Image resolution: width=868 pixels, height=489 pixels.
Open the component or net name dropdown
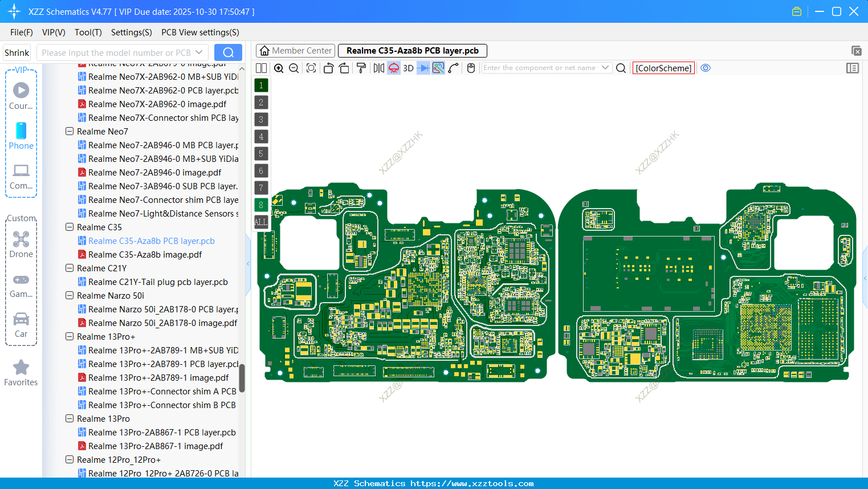point(605,68)
